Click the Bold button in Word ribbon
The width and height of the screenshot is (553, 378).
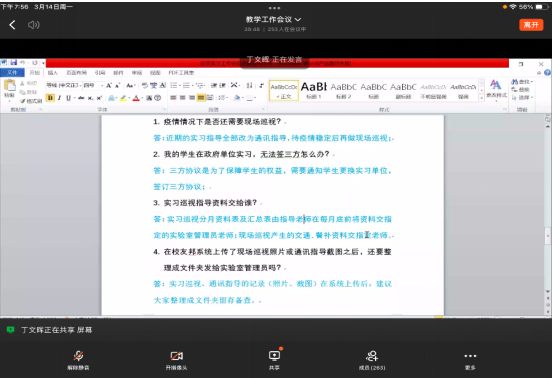[50, 98]
